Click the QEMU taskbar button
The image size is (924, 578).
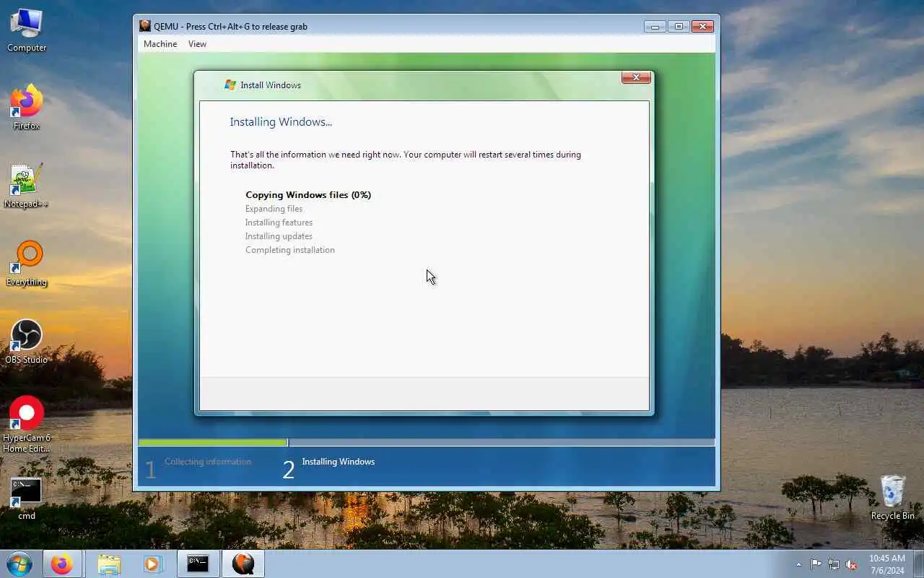243,564
